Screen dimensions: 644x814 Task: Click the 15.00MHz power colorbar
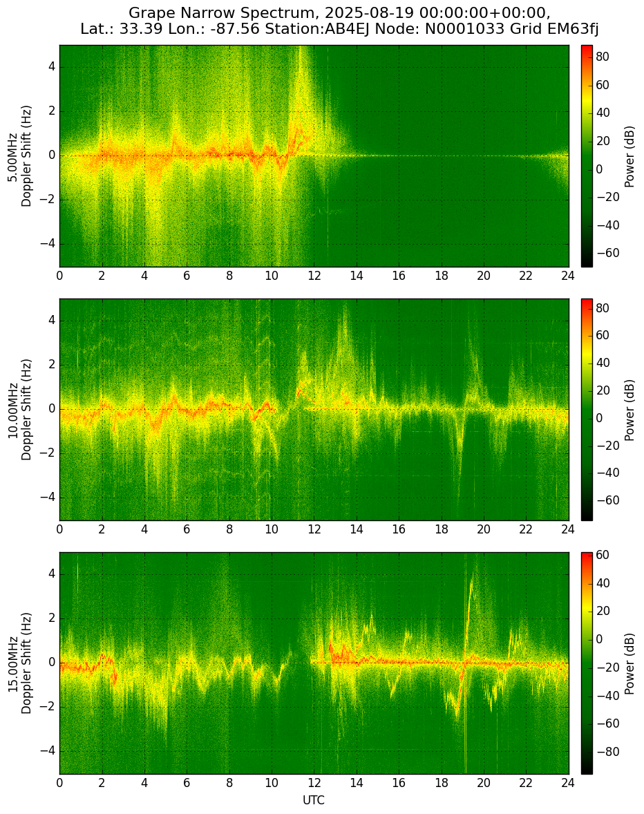click(x=587, y=663)
